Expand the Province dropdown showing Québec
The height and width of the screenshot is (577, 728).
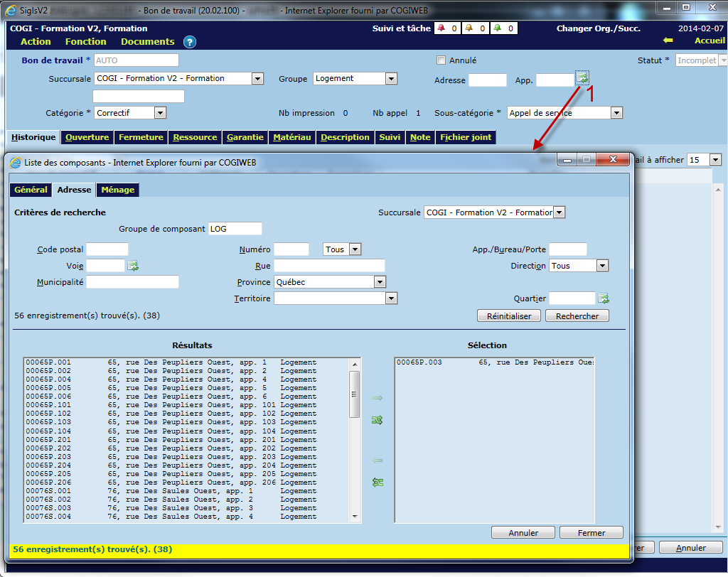(x=379, y=282)
